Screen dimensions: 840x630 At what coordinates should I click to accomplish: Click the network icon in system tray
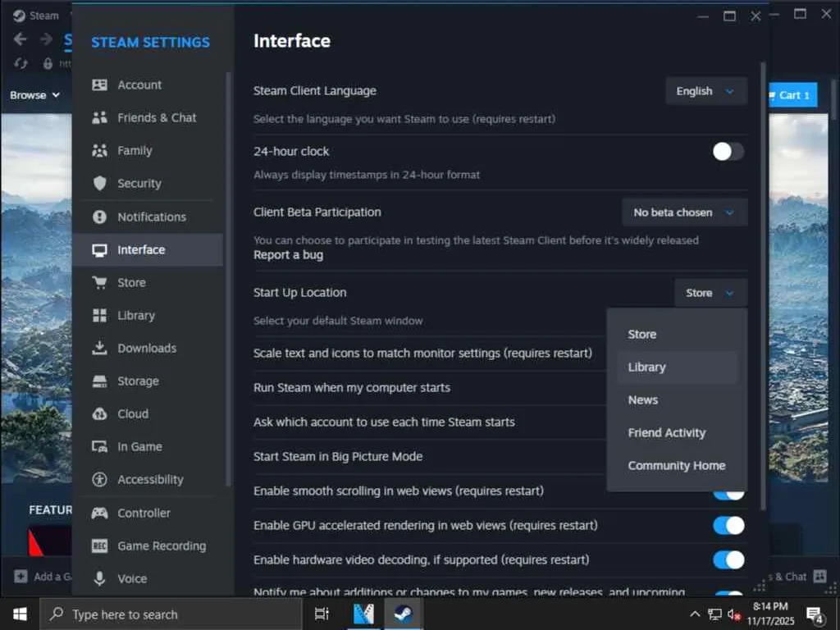[x=714, y=614]
